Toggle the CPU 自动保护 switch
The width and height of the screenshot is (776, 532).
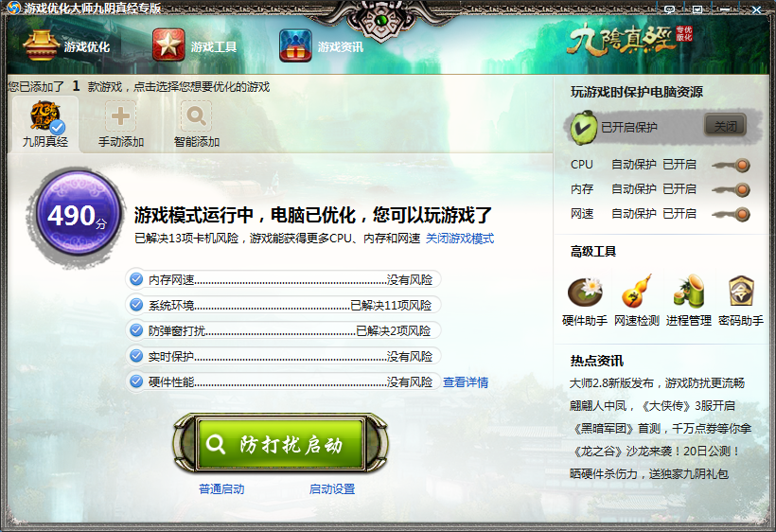coord(732,165)
